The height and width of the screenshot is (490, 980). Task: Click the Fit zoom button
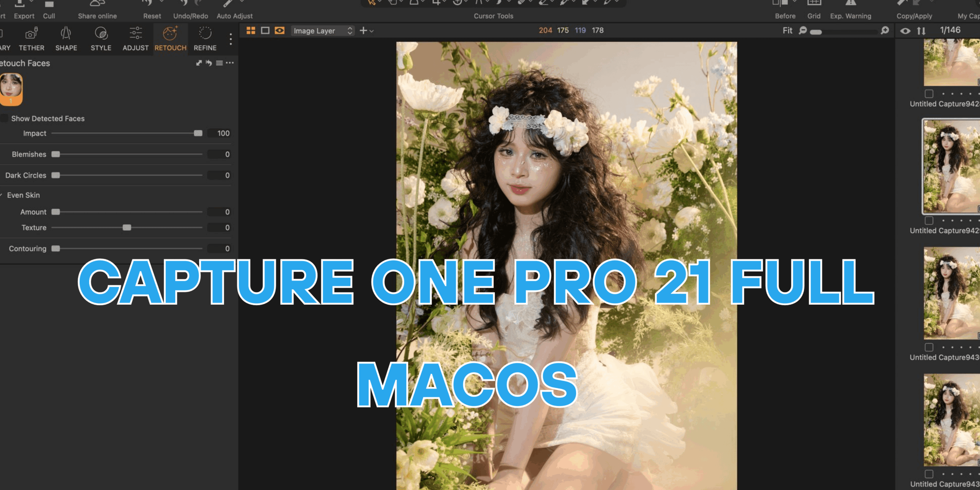click(787, 30)
